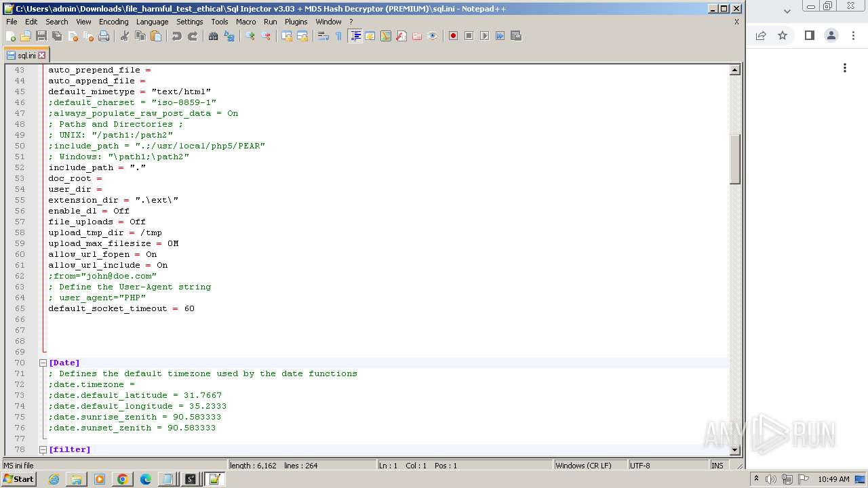Open the View menu
This screenshot has height=488, width=868.
click(83, 22)
